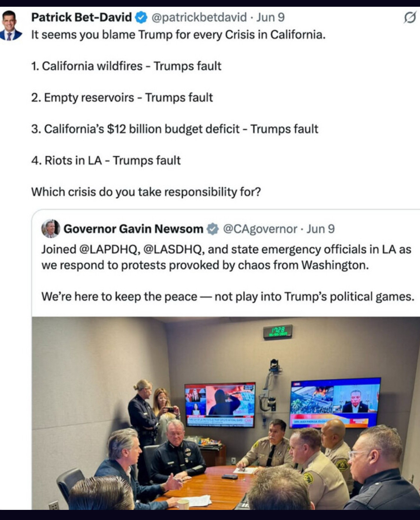Click Patrick Bet-David's profile avatar

coord(11,26)
